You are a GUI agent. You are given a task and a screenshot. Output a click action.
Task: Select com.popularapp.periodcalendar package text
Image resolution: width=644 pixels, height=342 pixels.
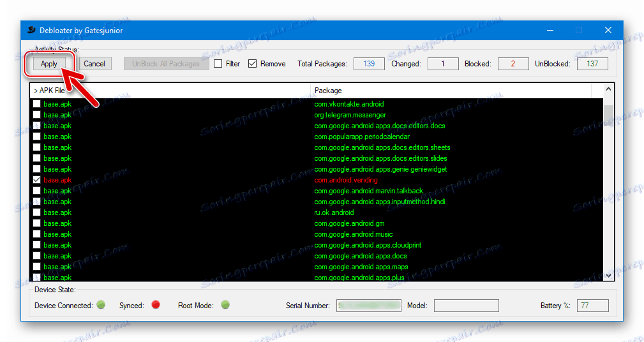[362, 137]
